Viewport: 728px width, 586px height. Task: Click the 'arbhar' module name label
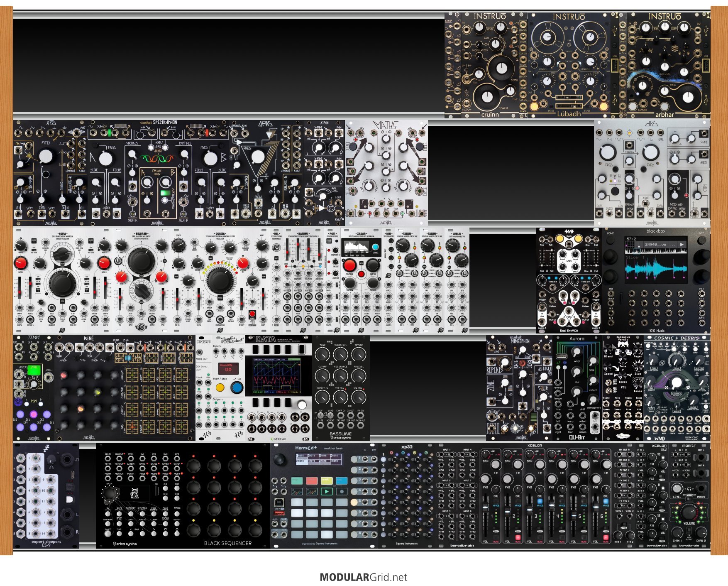pos(664,115)
